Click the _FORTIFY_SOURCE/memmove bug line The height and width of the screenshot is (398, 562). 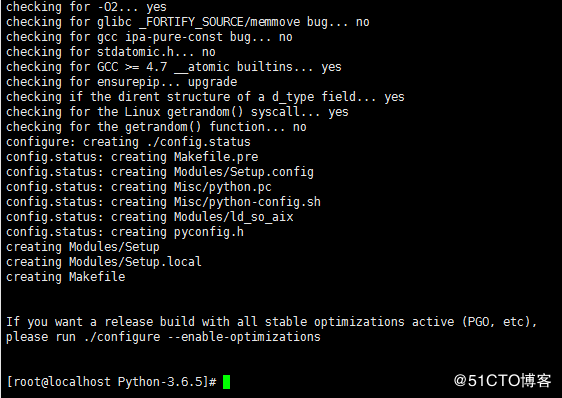click(x=187, y=22)
